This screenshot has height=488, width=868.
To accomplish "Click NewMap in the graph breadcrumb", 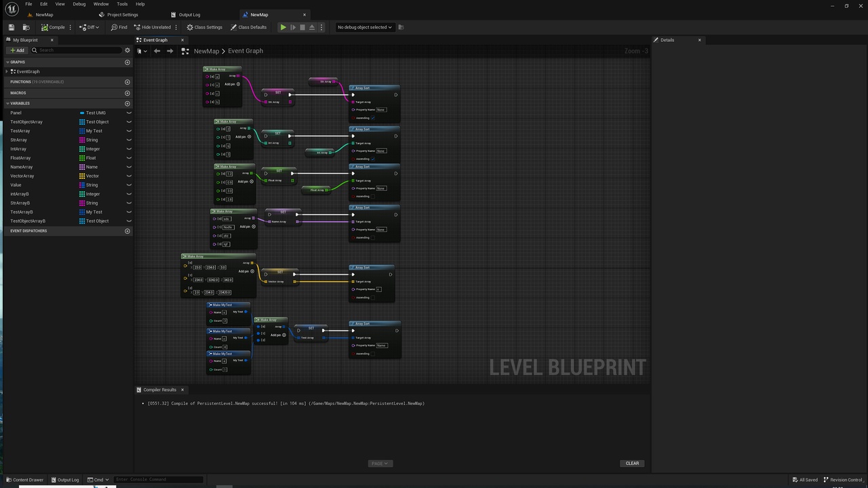I will (x=206, y=51).
